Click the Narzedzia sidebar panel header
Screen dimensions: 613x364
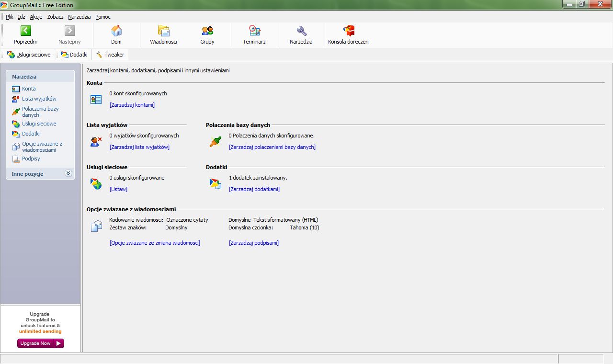[x=40, y=77]
